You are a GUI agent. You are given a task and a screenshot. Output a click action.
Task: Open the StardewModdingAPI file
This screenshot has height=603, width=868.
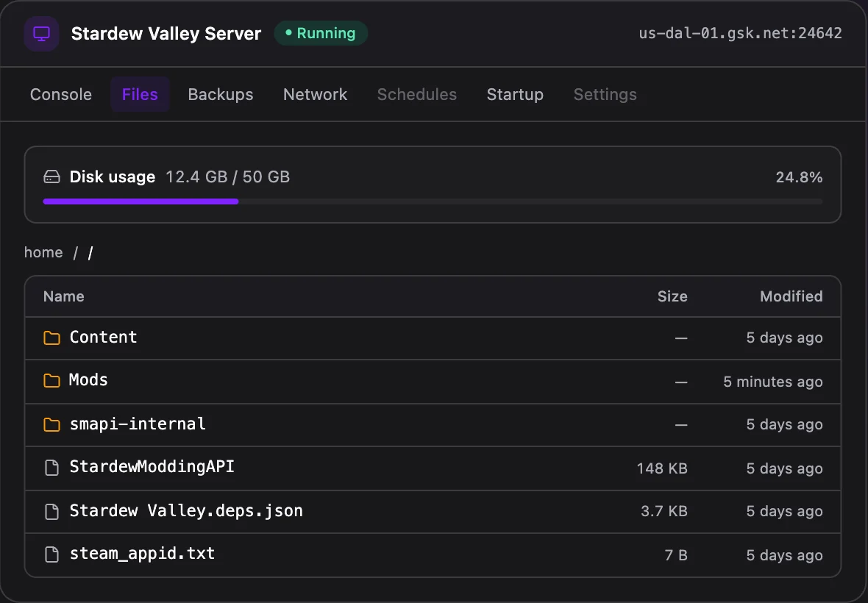(x=433, y=468)
